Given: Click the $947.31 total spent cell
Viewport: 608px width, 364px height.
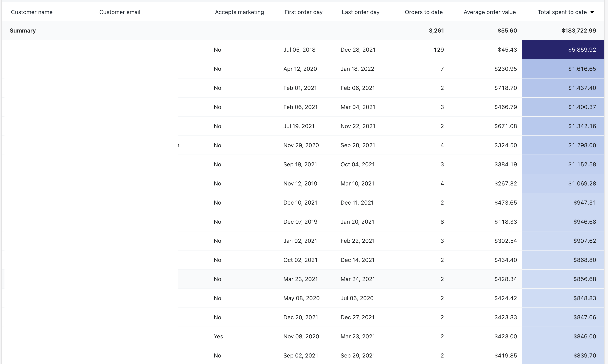Looking at the screenshot, I should (563, 203).
